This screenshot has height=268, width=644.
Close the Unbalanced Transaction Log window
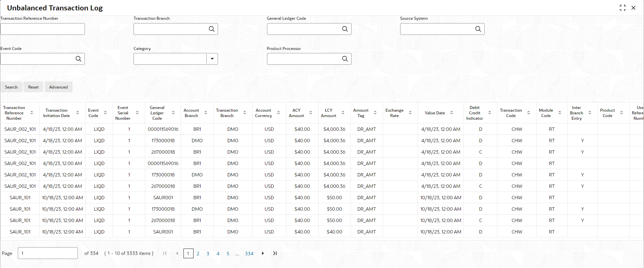tap(634, 8)
